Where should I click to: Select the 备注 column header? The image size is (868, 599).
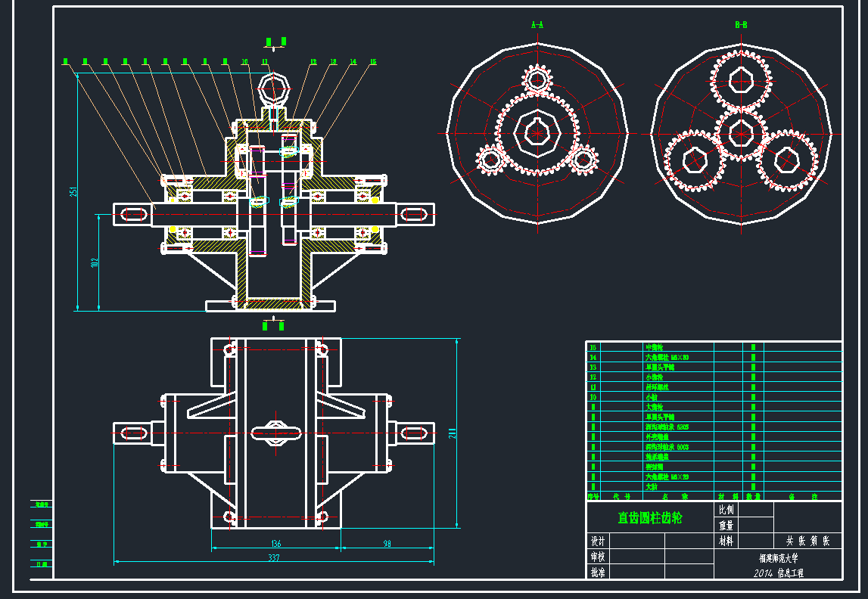(803, 497)
